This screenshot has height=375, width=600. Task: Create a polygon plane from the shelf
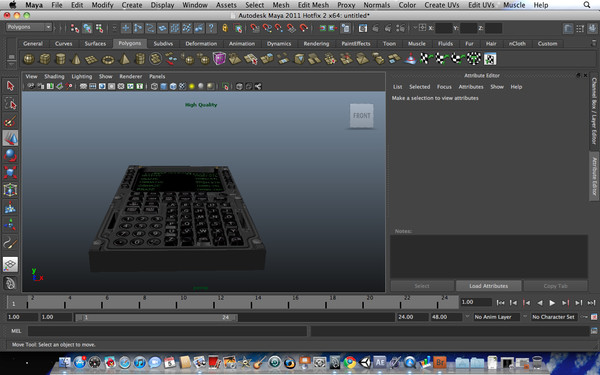(92, 59)
